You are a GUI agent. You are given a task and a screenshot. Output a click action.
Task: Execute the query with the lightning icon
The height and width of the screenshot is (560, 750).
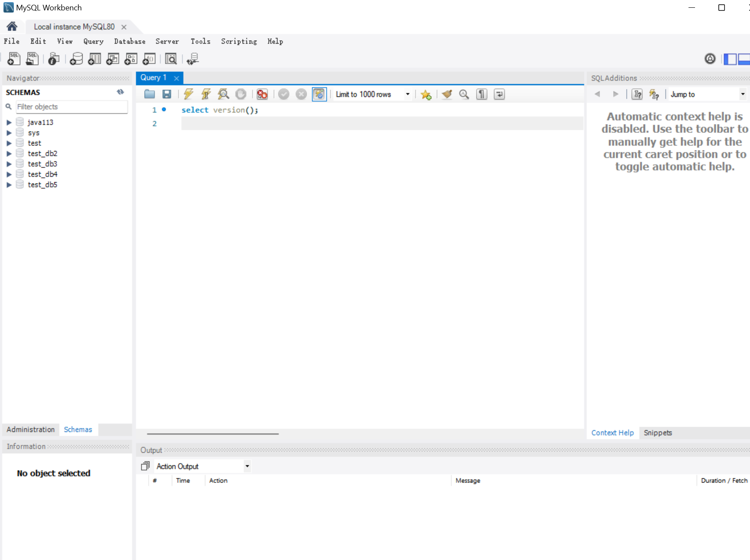point(188,94)
